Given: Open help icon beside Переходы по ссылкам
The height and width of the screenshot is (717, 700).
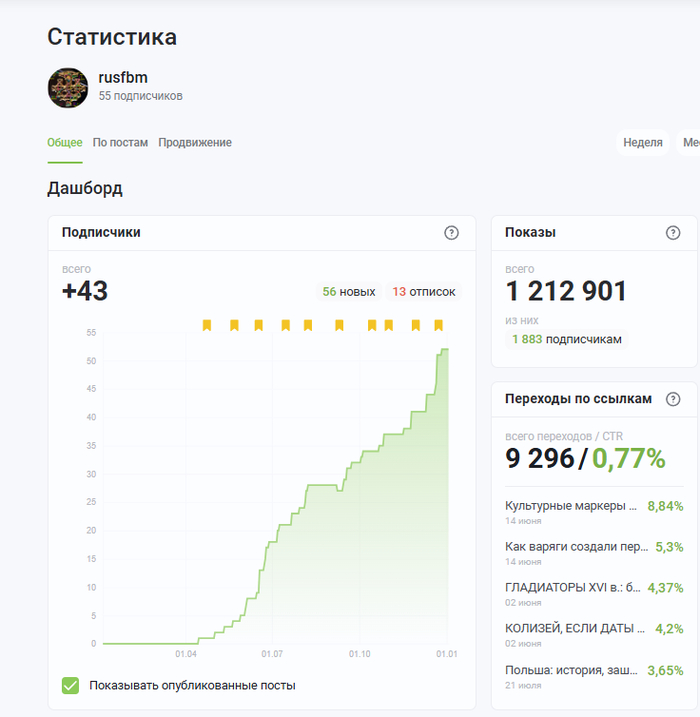Looking at the screenshot, I should [x=673, y=399].
